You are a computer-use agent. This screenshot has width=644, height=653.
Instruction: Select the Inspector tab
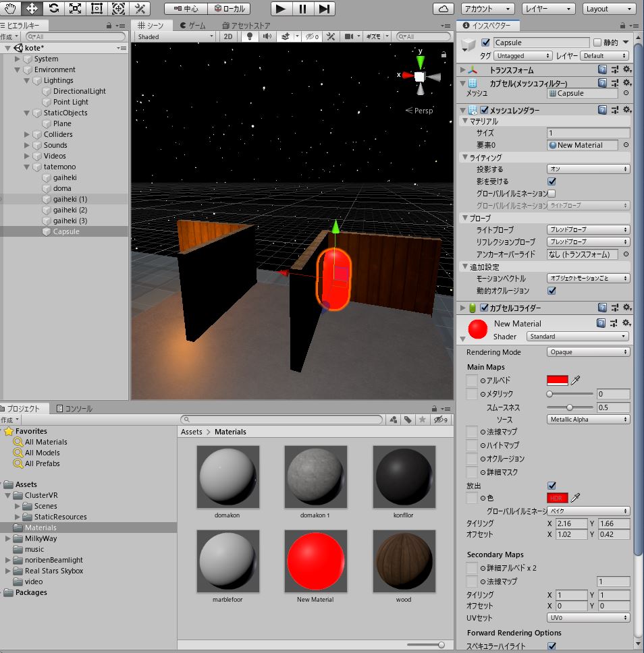pyautogui.click(x=487, y=26)
